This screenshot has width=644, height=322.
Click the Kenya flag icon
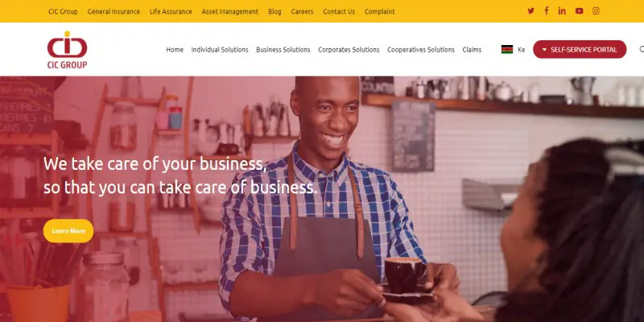(507, 50)
